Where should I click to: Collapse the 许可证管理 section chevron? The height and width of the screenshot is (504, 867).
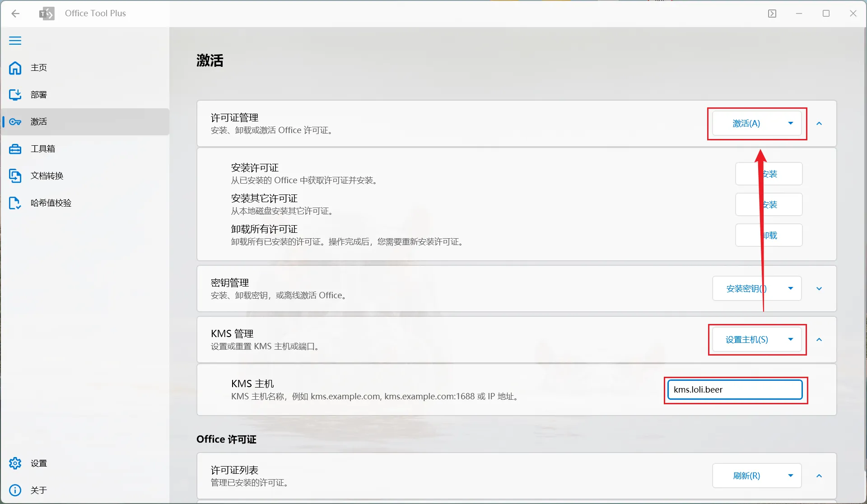point(819,123)
